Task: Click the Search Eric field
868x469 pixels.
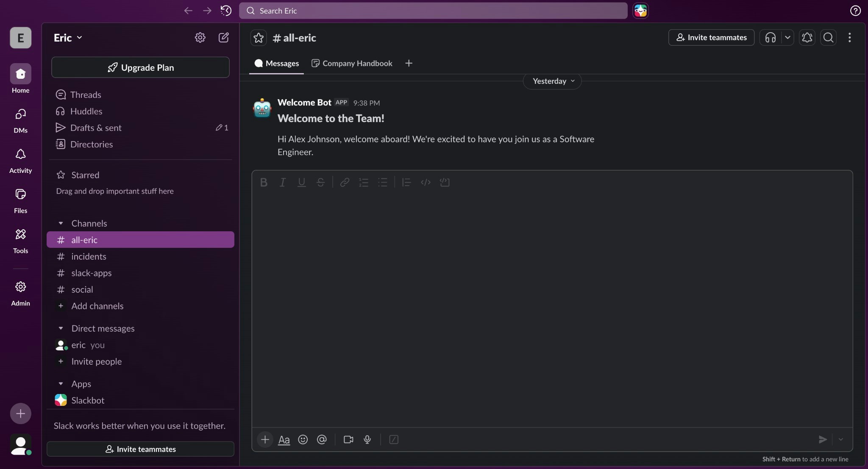Action: click(433, 11)
